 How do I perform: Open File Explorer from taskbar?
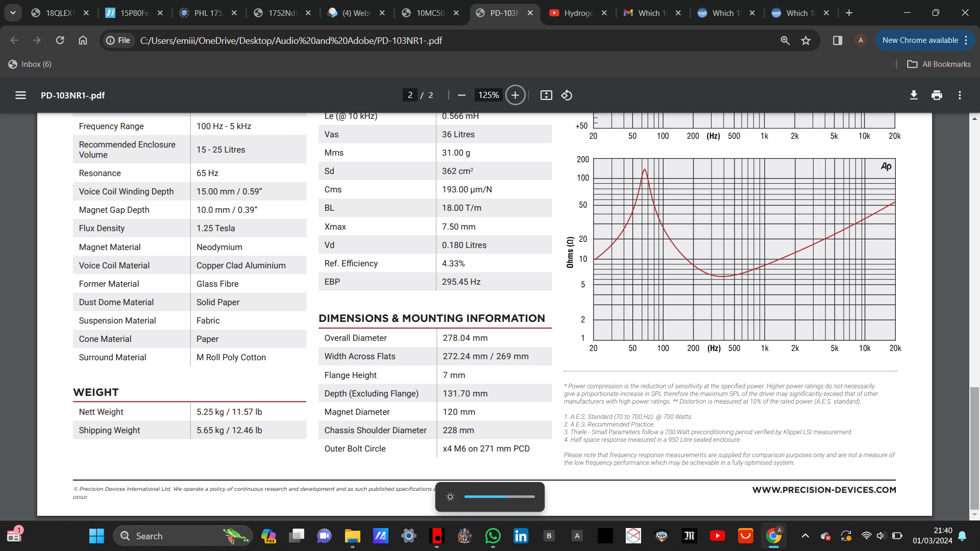[x=352, y=536]
